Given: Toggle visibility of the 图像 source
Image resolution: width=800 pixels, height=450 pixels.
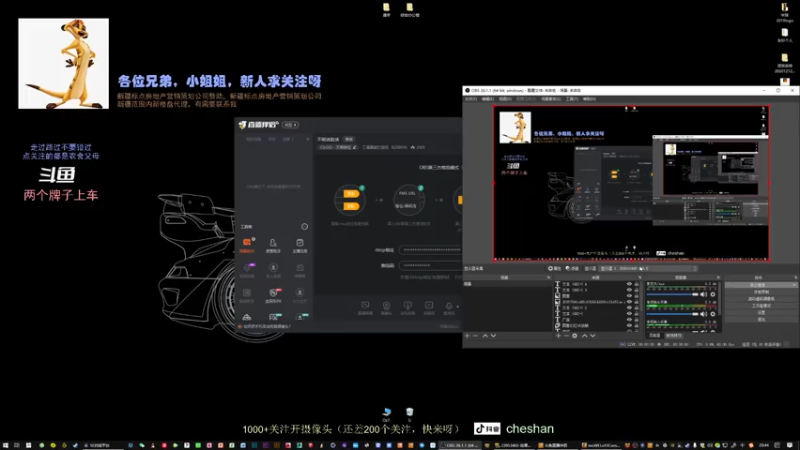Looking at the screenshot, I should coord(629,296).
